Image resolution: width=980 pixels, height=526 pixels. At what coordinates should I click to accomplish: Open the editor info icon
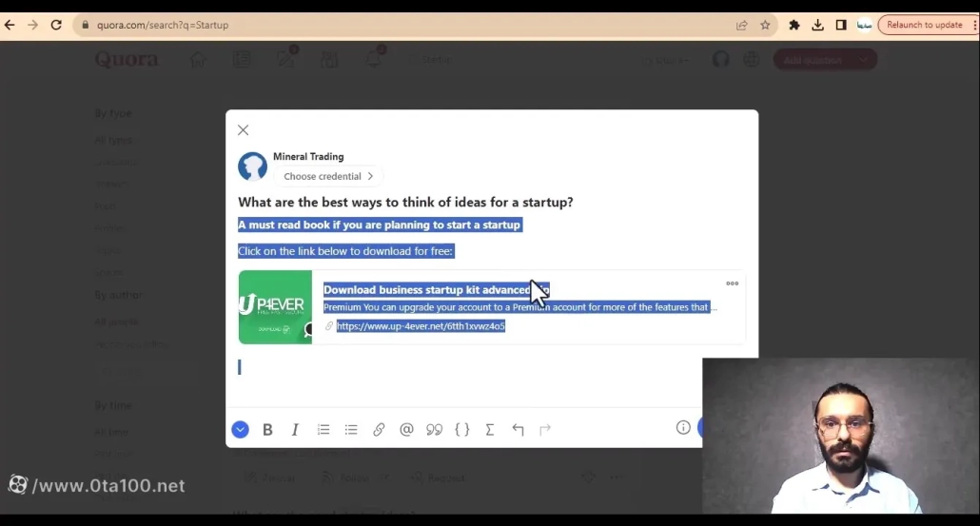683,428
